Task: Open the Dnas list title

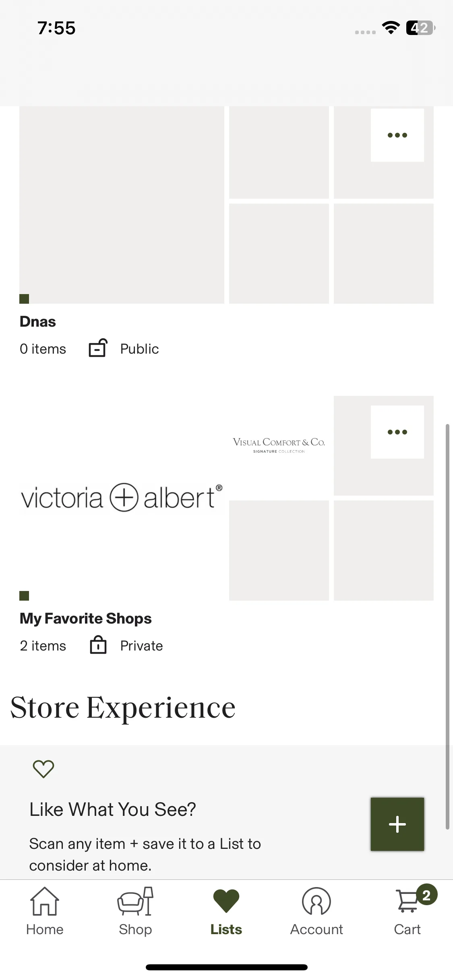Action: [38, 322]
